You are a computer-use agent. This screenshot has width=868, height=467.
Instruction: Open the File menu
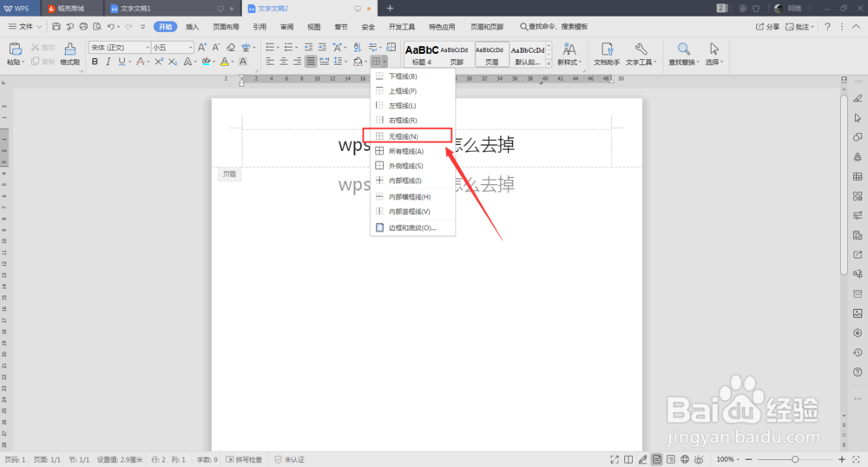(25, 27)
